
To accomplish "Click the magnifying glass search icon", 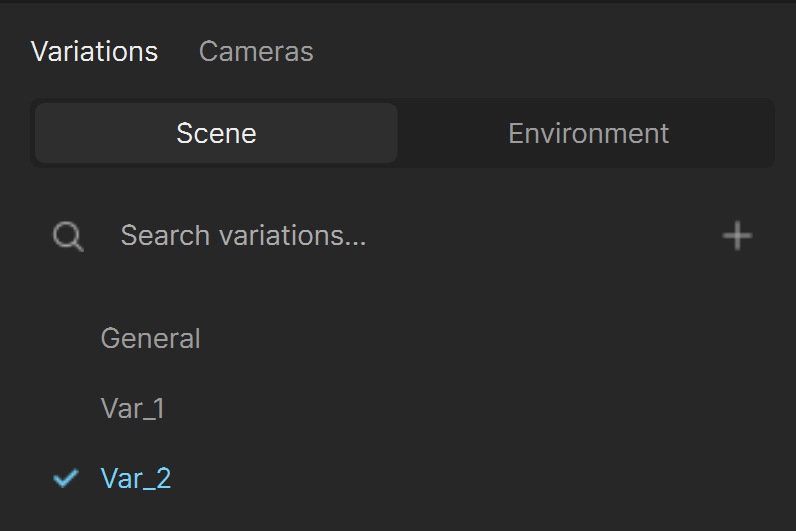I will click(x=68, y=237).
